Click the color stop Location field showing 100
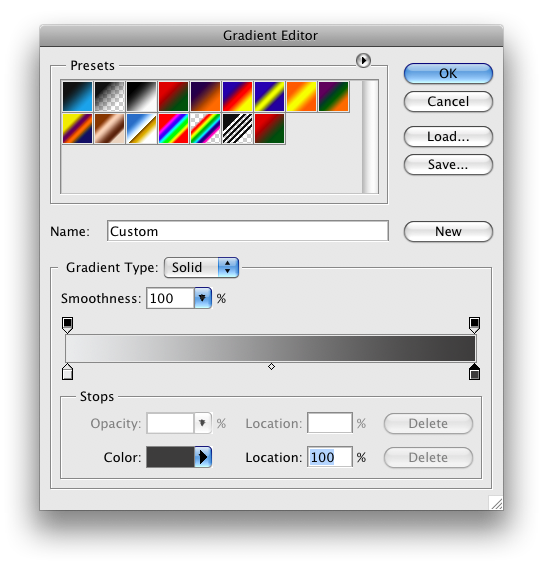The image size is (543, 565). (x=330, y=457)
